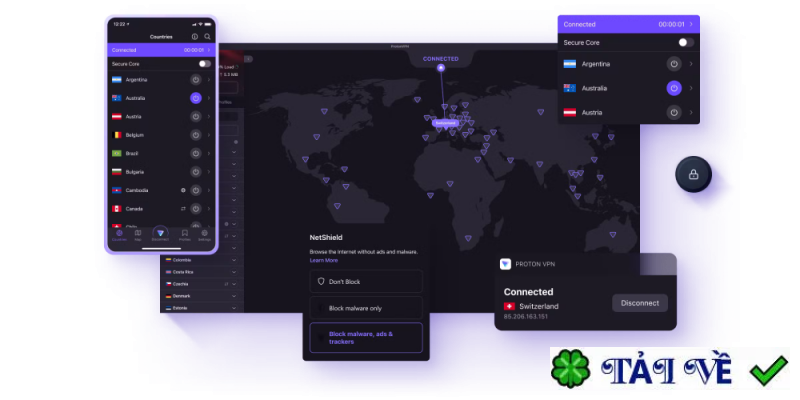Viewport: 800px width, 400px height.
Task: Toggle Secure Core switch on the phone
Action: 205,64
